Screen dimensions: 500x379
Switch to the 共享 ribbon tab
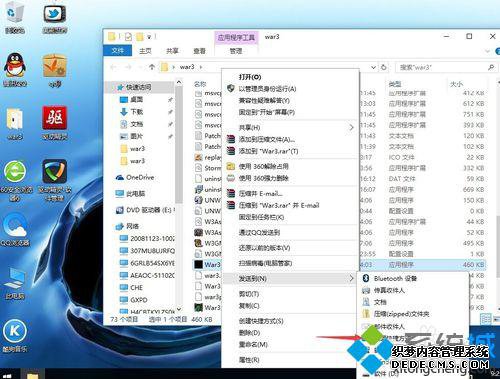click(172, 51)
